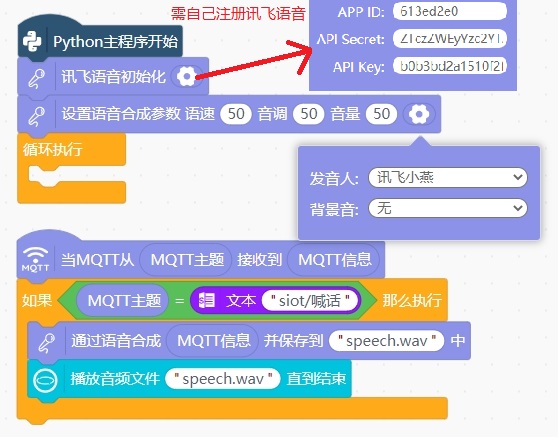Viewport: 558px width, 437px height.
Task: Select the 循环执行 loop block
Action: (x=71, y=167)
